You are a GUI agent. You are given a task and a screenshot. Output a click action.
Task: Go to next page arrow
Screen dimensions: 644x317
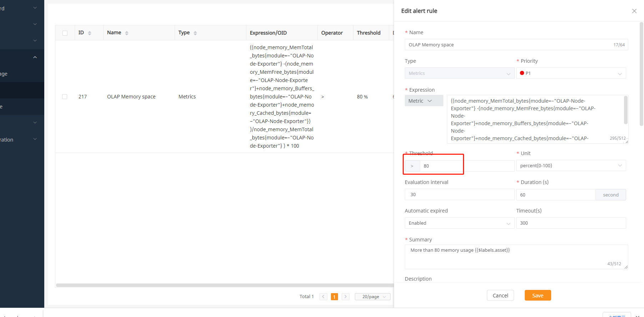tap(345, 297)
